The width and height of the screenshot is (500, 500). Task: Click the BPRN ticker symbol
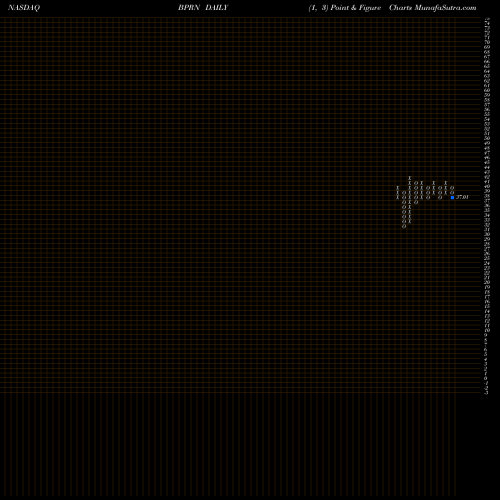(x=189, y=8)
